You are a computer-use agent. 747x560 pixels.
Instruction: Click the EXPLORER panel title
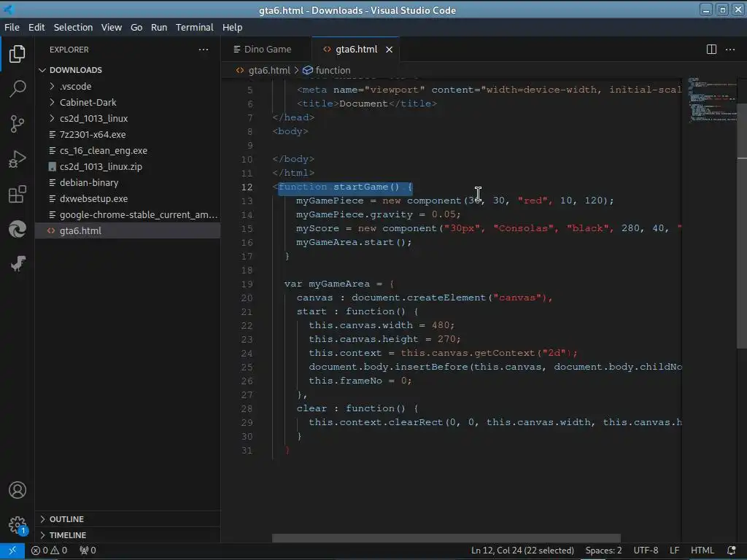coord(69,50)
